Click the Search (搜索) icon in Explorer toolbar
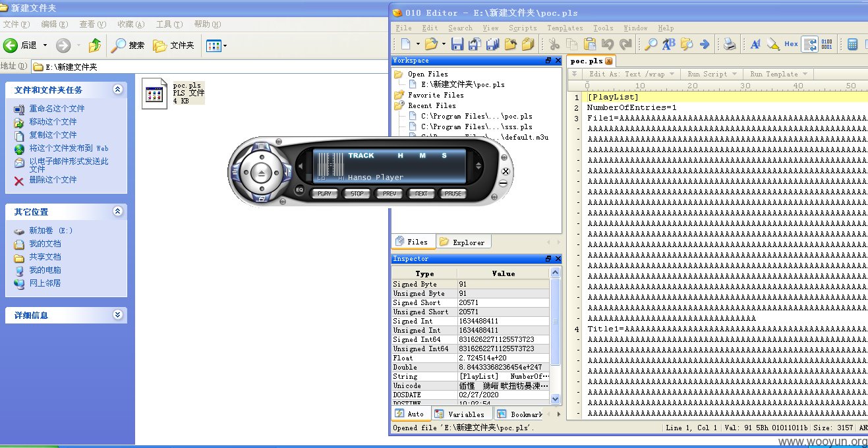 coord(129,45)
